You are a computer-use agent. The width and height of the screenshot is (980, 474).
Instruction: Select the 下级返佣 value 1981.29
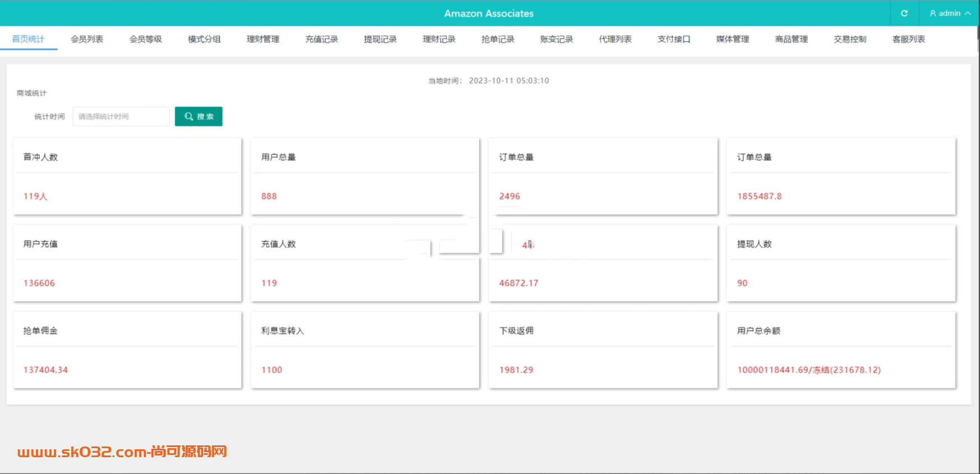516,370
